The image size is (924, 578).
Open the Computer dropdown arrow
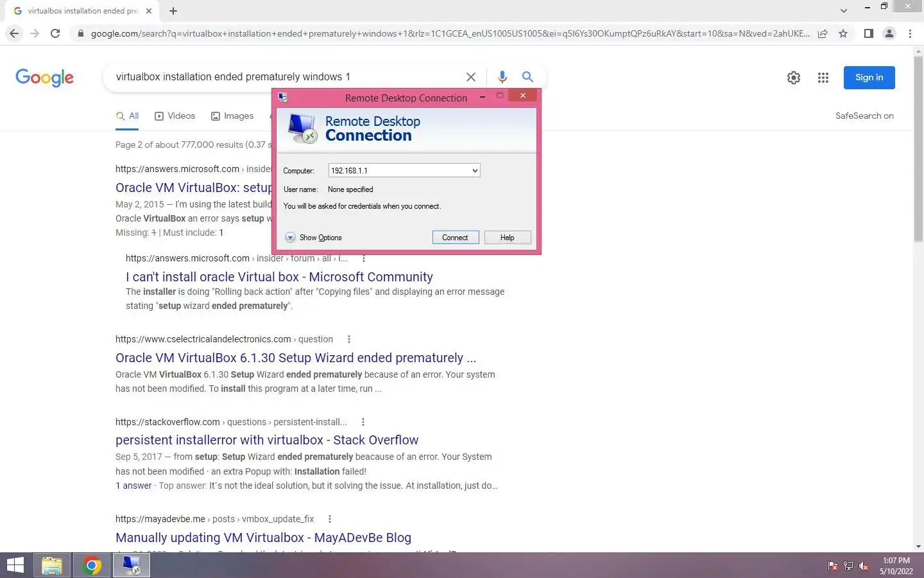[x=475, y=171]
